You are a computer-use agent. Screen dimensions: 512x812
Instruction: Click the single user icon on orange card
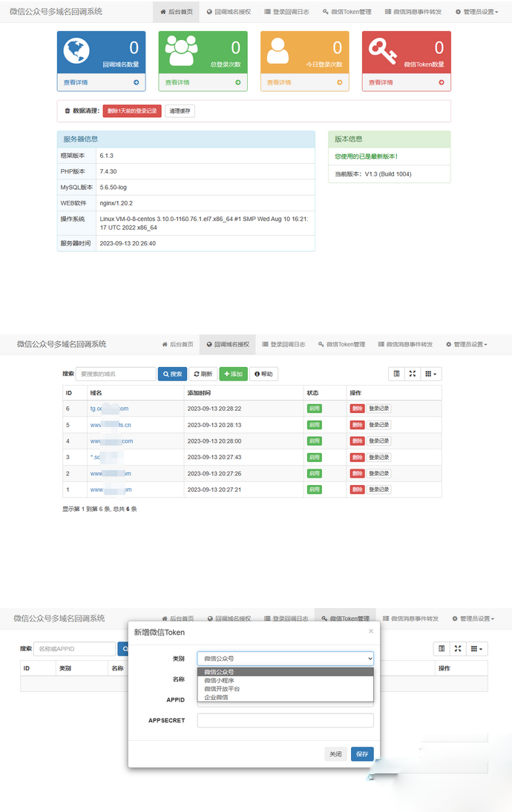(x=278, y=50)
